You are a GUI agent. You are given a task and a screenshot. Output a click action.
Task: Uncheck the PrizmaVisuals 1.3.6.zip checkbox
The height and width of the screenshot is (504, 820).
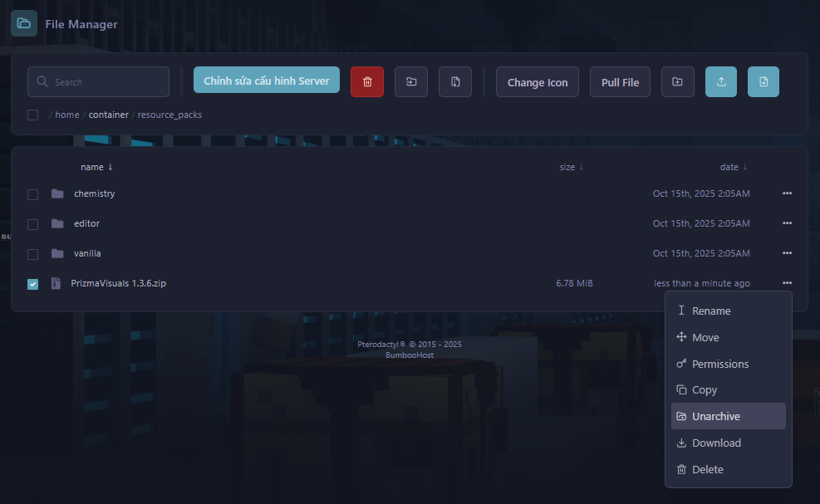[33, 284]
